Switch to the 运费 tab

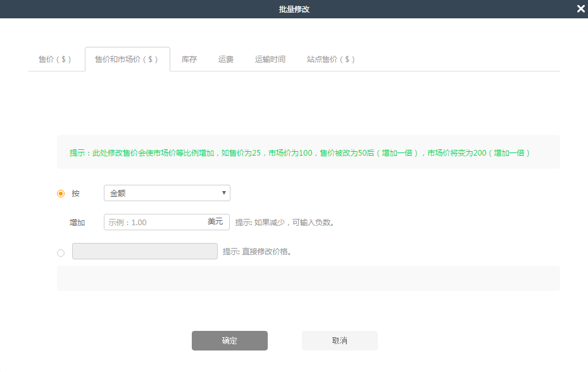(225, 59)
